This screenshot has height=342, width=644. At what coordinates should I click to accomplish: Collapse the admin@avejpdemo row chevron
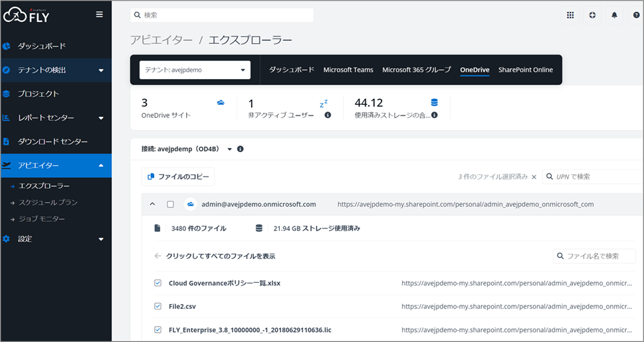[152, 204]
